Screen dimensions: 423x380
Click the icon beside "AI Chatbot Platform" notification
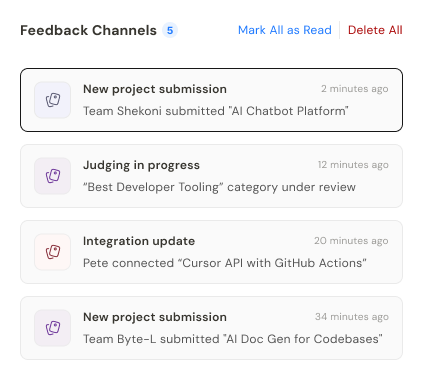(53, 100)
